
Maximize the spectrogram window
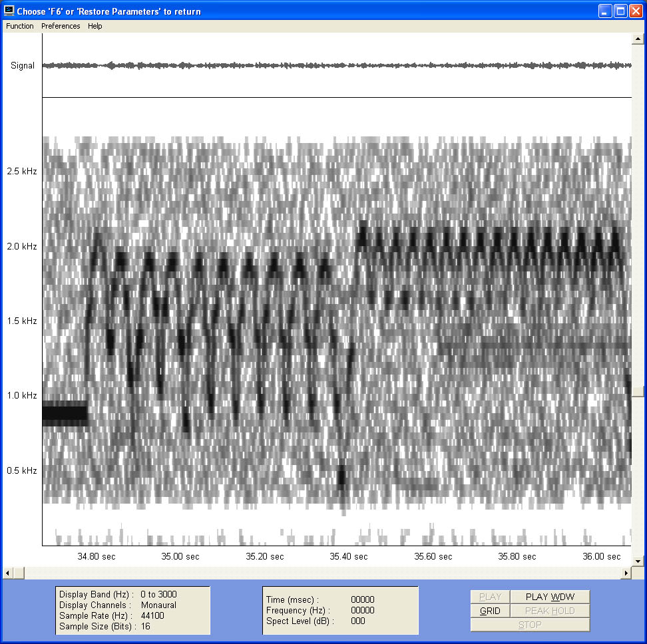[620, 11]
